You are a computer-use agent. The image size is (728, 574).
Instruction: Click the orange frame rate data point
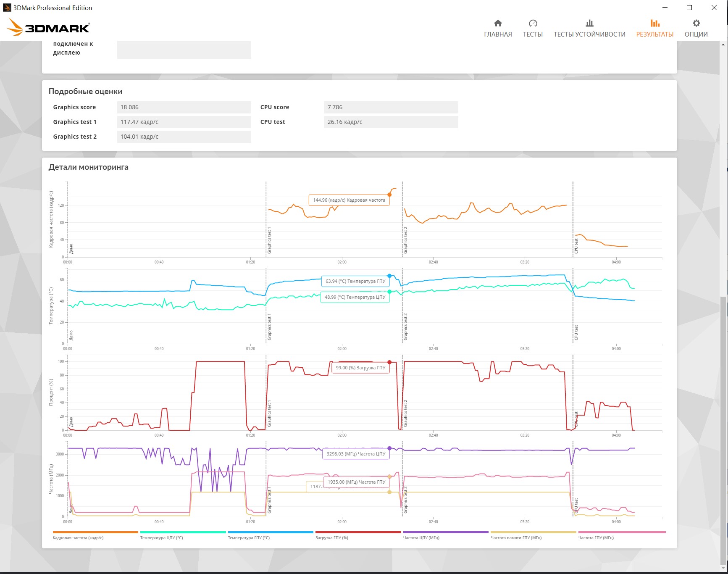pos(389,195)
